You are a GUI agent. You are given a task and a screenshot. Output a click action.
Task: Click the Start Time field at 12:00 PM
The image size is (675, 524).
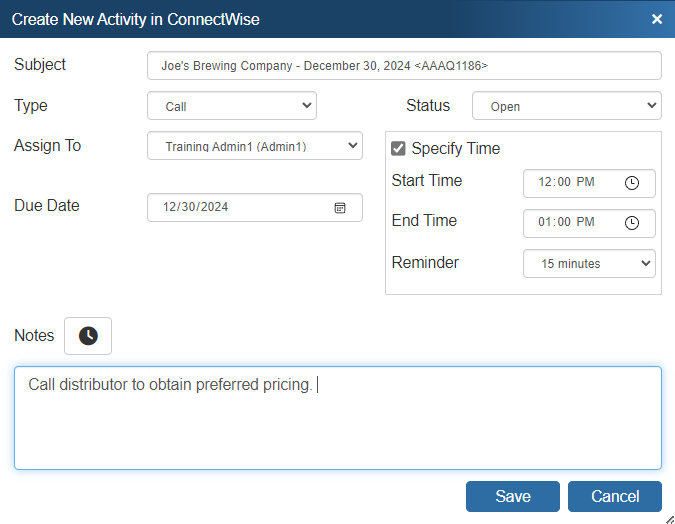coord(570,183)
